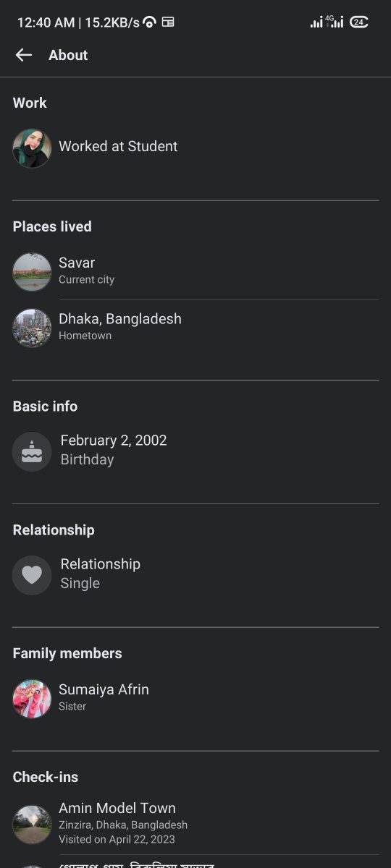Tap the hotspot icon in status bar

pos(149,22)
